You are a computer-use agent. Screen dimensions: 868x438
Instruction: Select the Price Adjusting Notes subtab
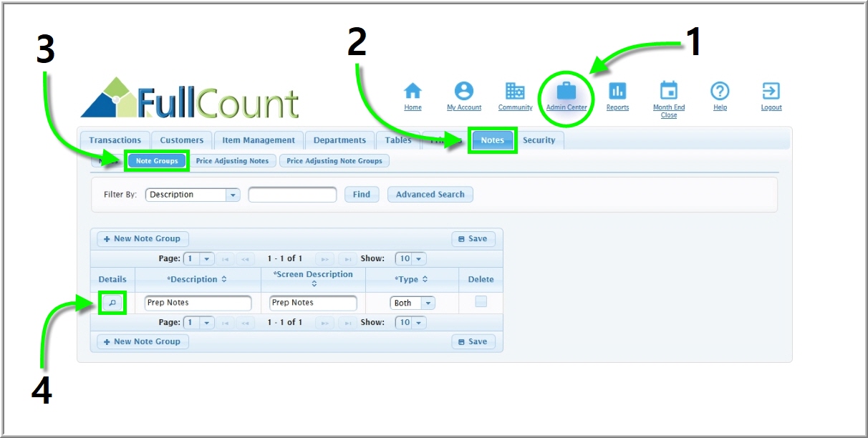click(232, 161)
